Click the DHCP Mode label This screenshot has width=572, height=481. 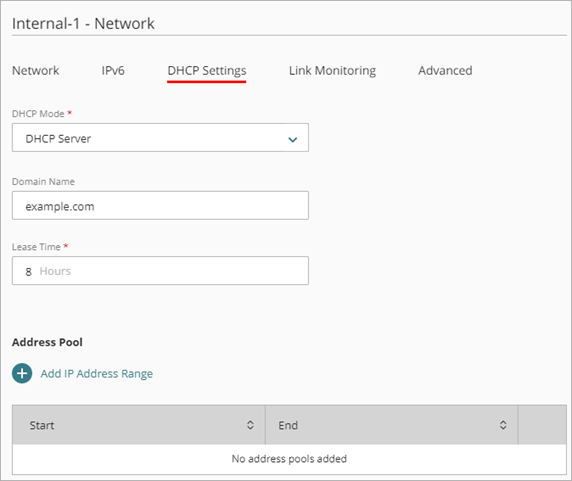point(38,114)
